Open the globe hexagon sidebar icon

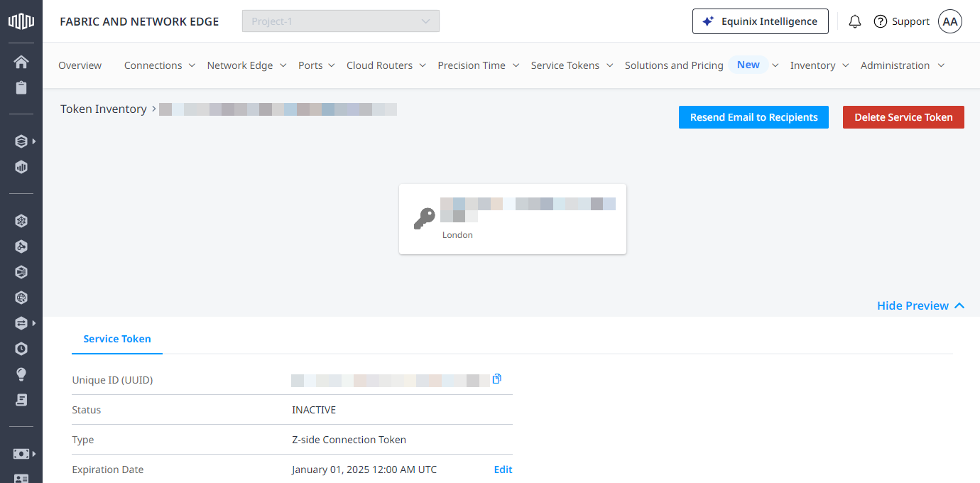21,298
